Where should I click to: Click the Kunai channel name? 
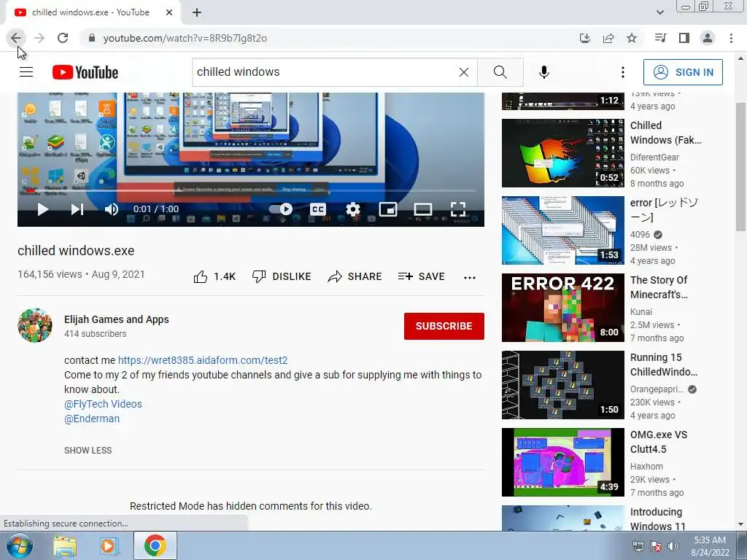point(641,312)
